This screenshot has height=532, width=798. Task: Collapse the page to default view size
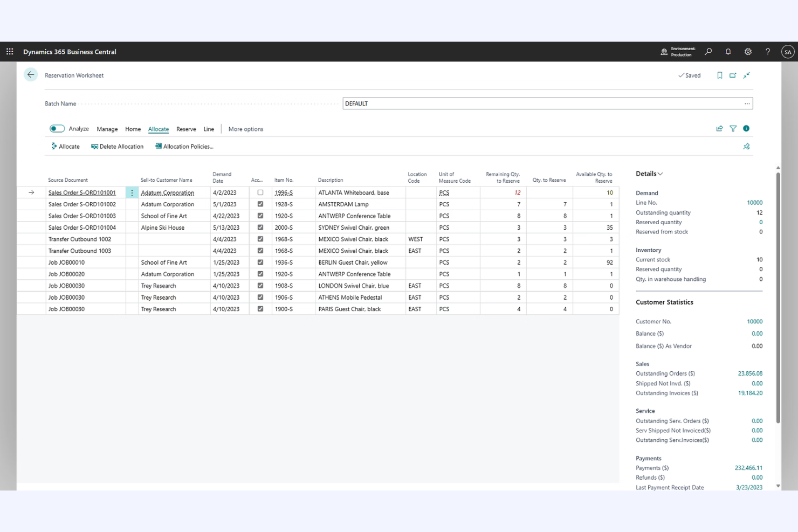point(747,75)
